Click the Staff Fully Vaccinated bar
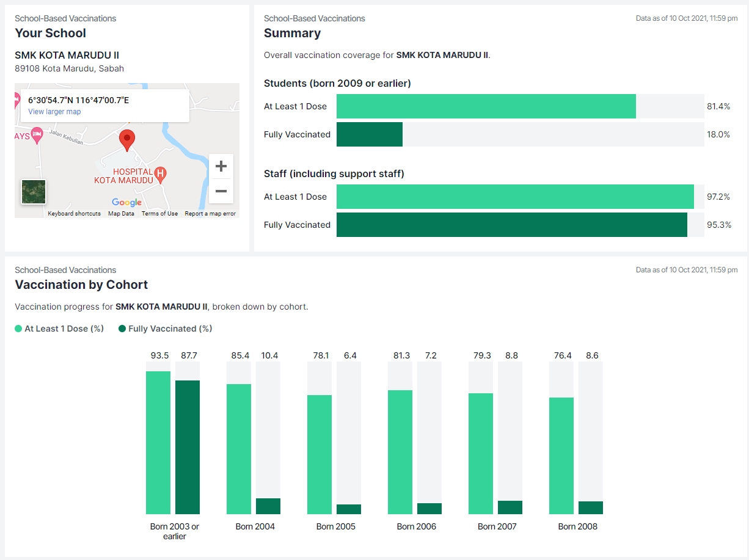The width and height of the screenshot is (749, 560). click(x=512, y=225)
